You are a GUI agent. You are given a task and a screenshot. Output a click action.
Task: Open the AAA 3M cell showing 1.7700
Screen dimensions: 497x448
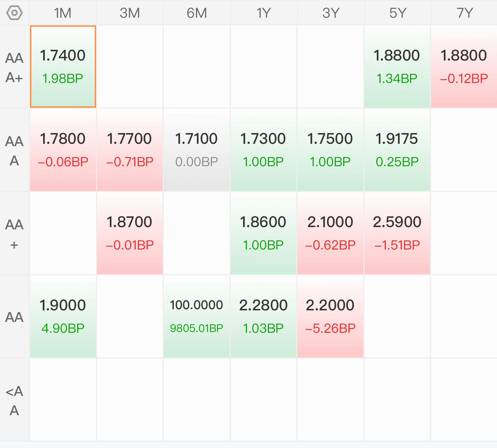130,150
